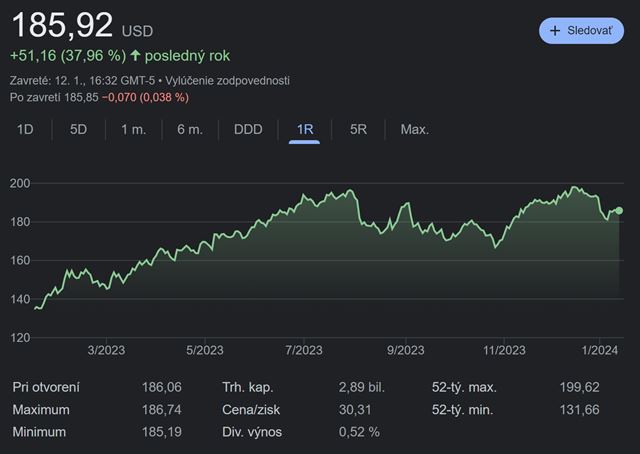The image size is (640, 454).
Task: Click the 185,92 USD main price
Action: coord(60,22)
